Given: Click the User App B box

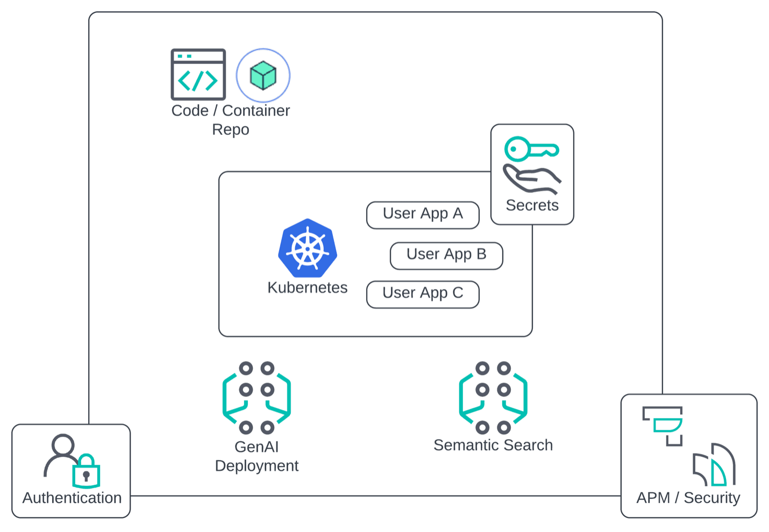Looking at the screenshot, I should 446,255.
